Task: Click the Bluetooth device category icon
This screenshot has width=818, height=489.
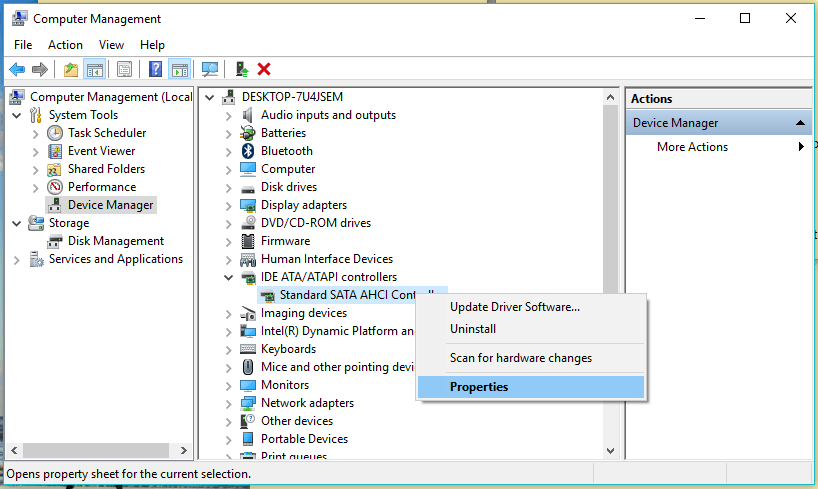Action: coord(248,151)
